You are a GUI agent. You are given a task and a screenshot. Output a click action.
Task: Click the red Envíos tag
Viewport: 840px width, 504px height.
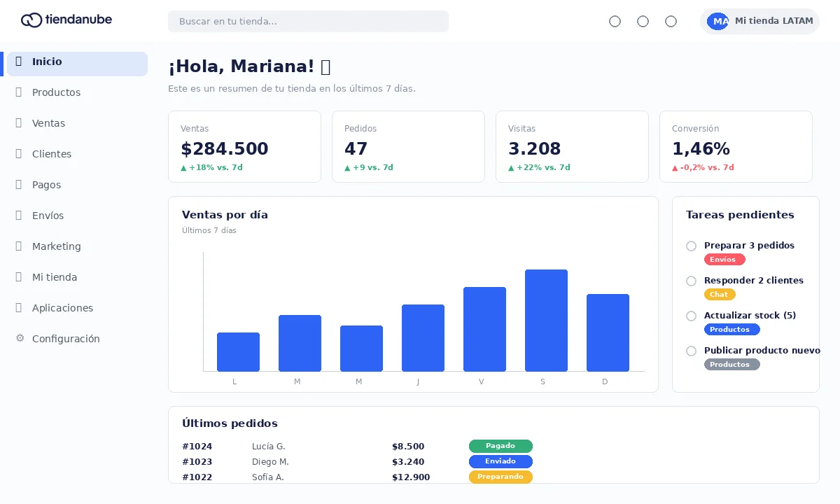(x=724, y=260)
